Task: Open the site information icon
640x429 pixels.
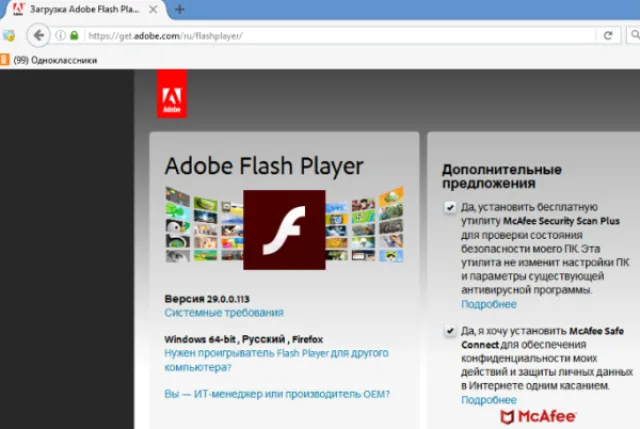Action: coord(60,36)
